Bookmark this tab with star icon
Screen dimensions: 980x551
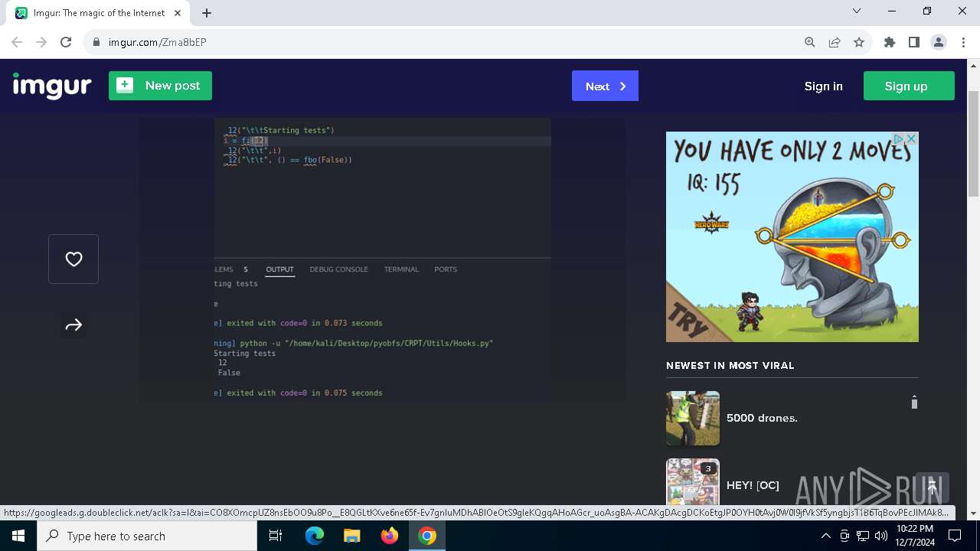(x=859, y=42)
